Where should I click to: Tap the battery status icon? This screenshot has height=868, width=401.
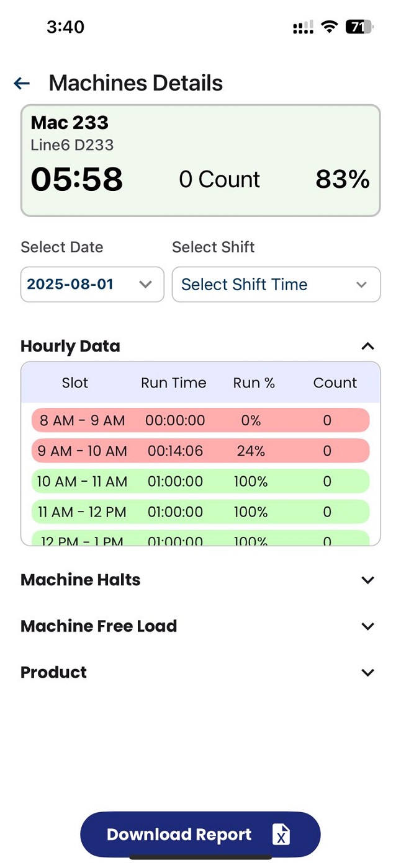click(x=359, y=27)
